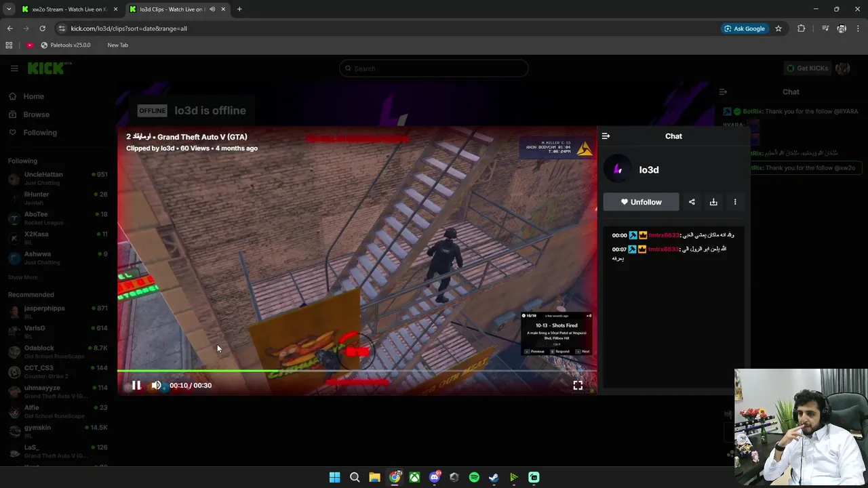Open the New Tab bookmark
Screen dimensions: 868x488
pyautogui.click(x=117, y=45)
